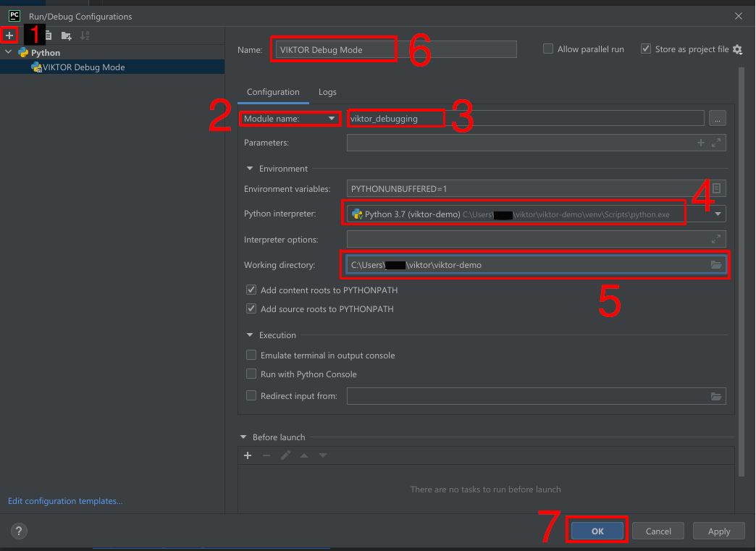Open the environment variables editor icon

tap(716, 189)
